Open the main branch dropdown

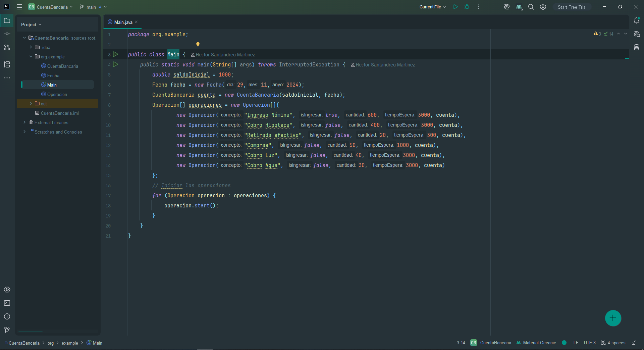point(93,7)
